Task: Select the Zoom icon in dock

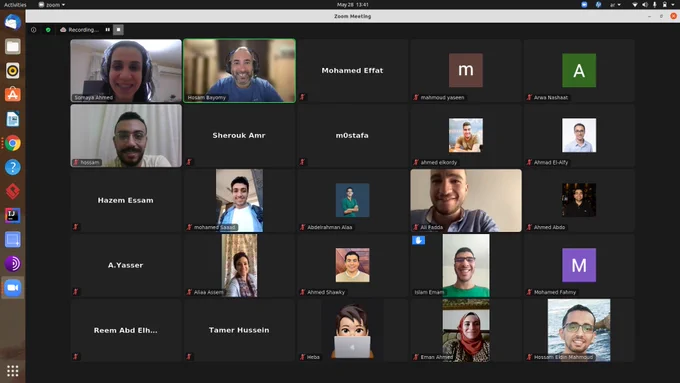Action: 13,288
